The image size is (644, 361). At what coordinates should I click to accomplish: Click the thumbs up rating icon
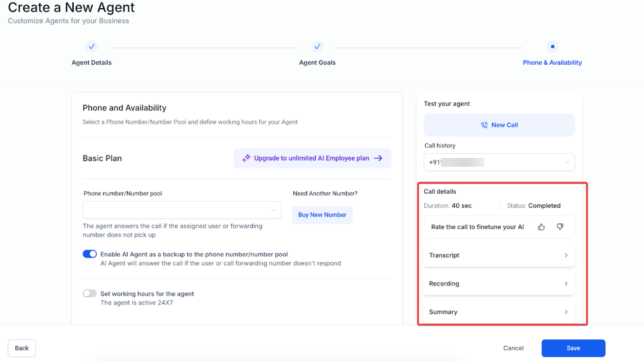541,227
